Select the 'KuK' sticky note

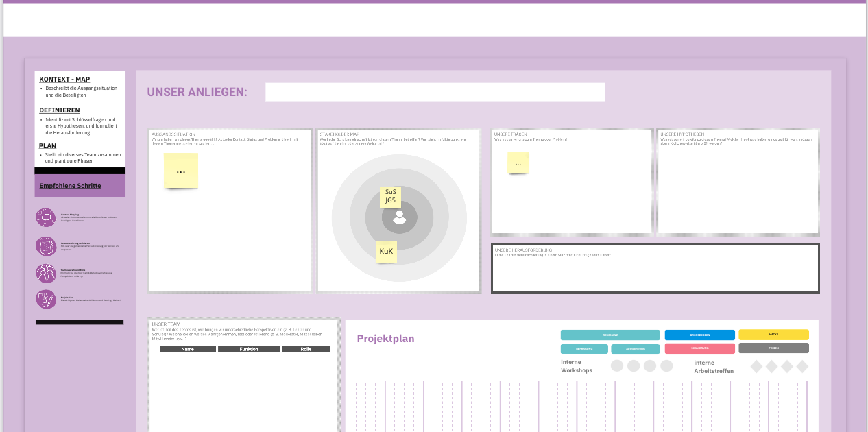pos(386,252)
